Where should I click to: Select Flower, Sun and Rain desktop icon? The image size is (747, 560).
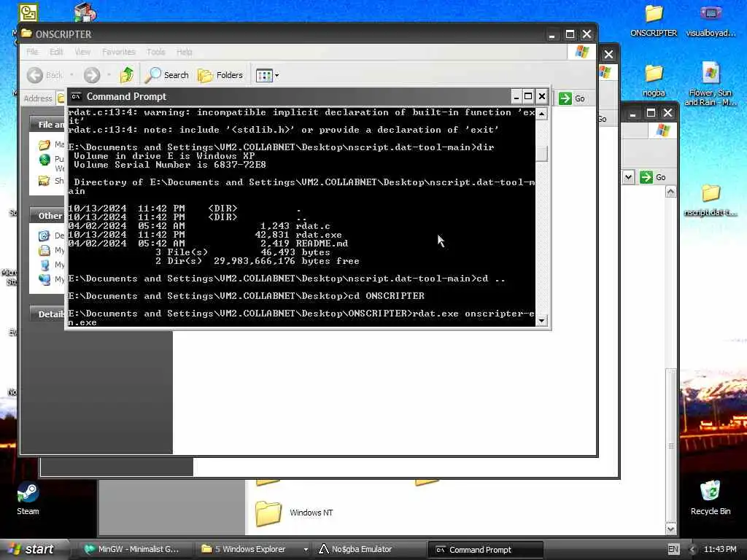point(711,84)
